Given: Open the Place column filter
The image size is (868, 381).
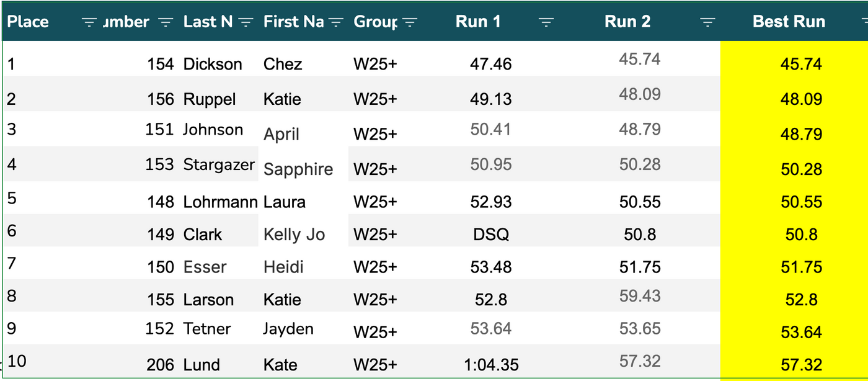Looking at the screenshot, I should click(89, 22).
